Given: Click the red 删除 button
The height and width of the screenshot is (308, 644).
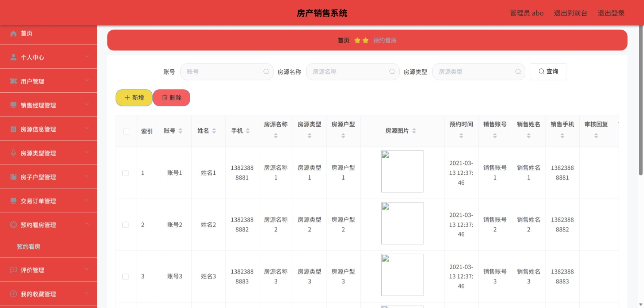Looking at the screenshot, I should [x=172, y=98].
